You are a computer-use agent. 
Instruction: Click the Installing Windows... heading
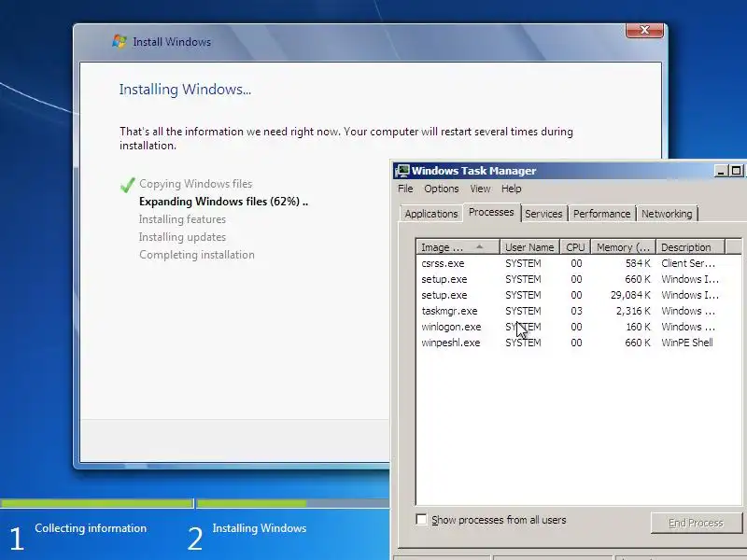[185, 89]
